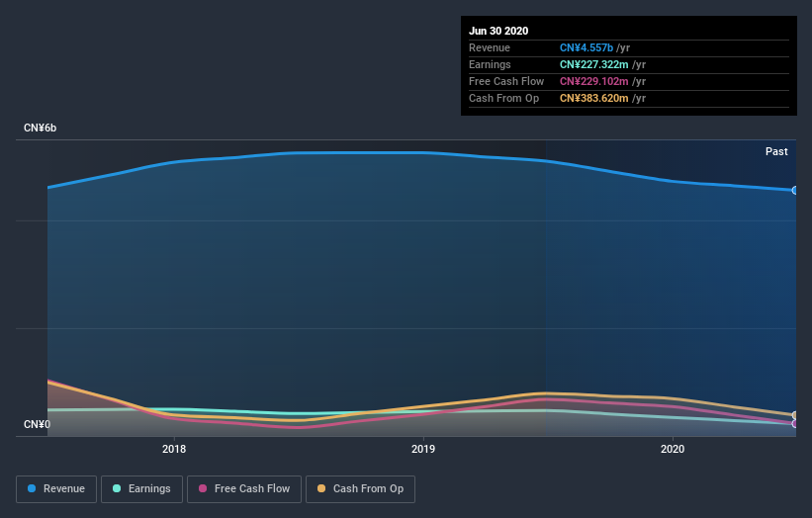Screen dimensions: 812x518
Task: Toggle the Free Cash Flow legend button
Action: coord(244,489)
